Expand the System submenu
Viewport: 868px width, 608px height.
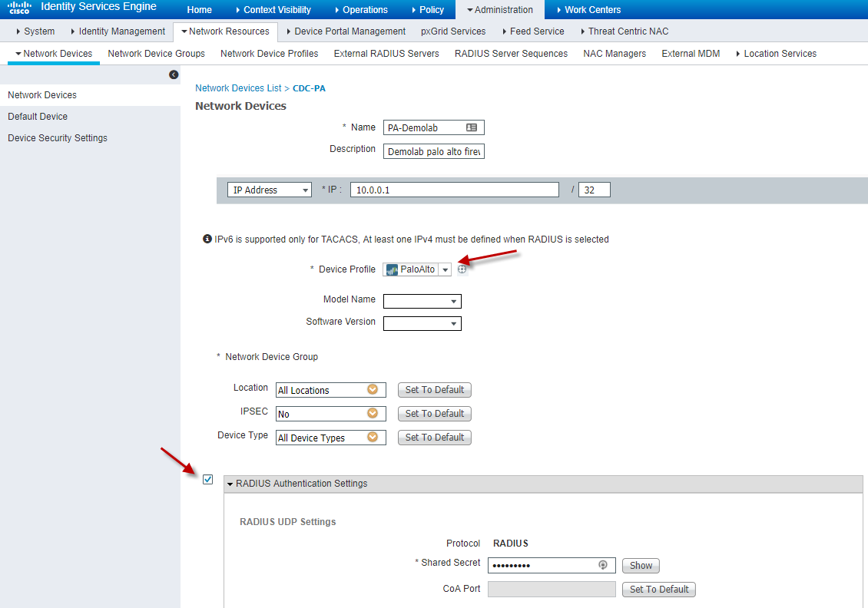(x=36, y=31)
